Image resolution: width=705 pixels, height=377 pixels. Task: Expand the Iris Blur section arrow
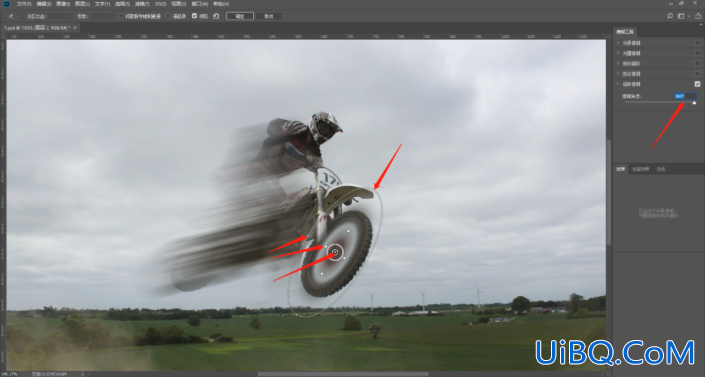pyautogui.click(x=618, y=53)
